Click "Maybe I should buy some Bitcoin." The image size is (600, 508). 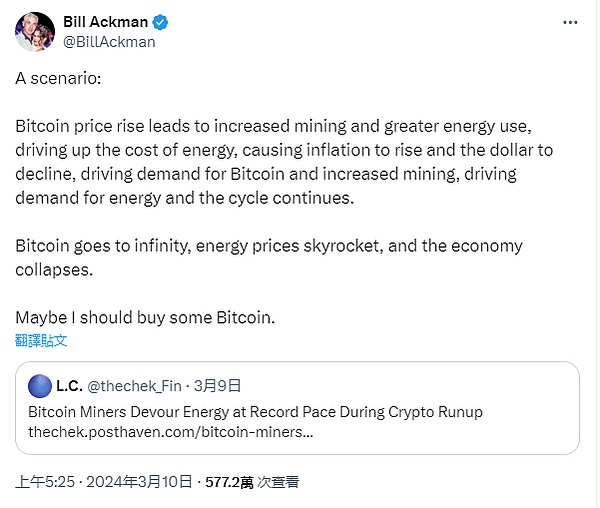click(x=145, y=317)
